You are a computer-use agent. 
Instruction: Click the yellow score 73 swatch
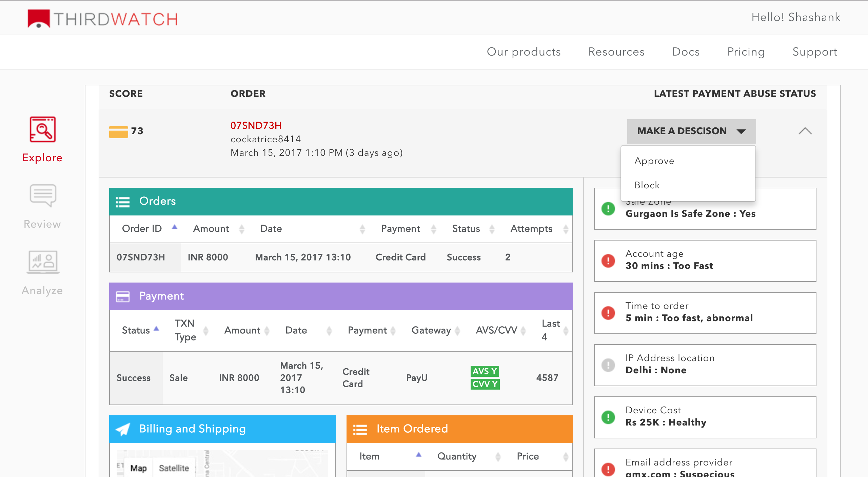[118, 131]
